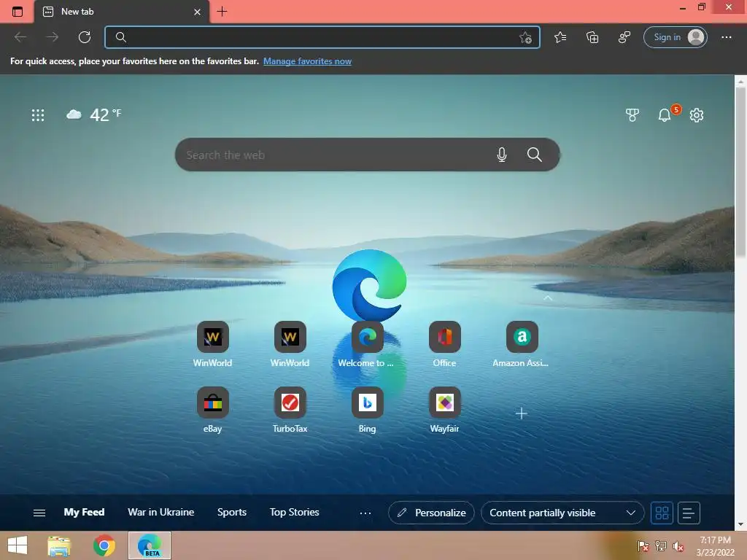The width and height of the screenshot is (747, 560).
Task: Open page settings gear icon
Action: [697, 114]
